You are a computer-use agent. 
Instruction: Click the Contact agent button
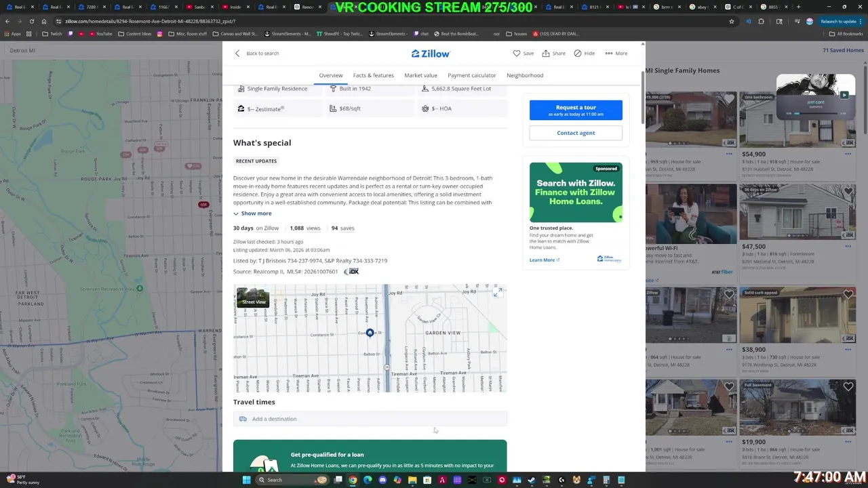click(x=576, y=133)
